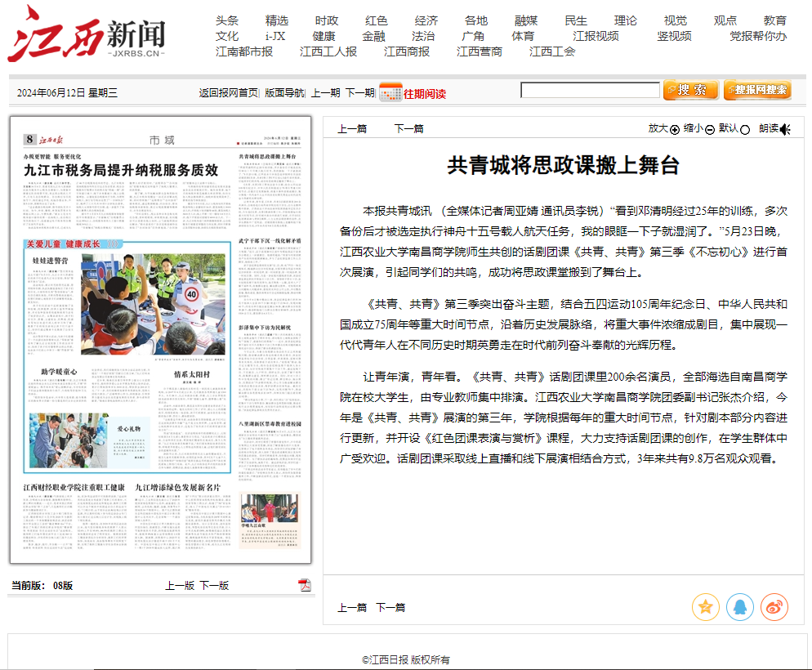Focus the search text input field
The image size is (812, 670).
click(589, 90)
